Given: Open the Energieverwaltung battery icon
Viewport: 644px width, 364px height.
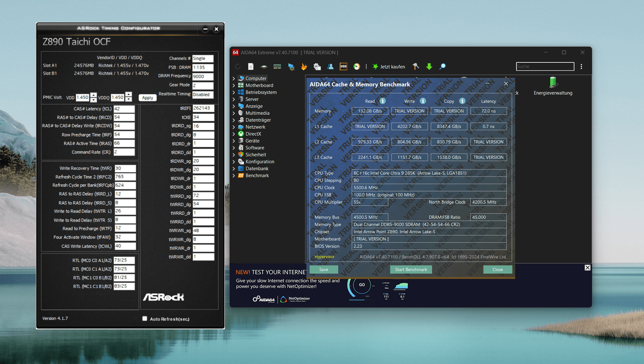Looking at the screenshot, I should tap(553, 82).
